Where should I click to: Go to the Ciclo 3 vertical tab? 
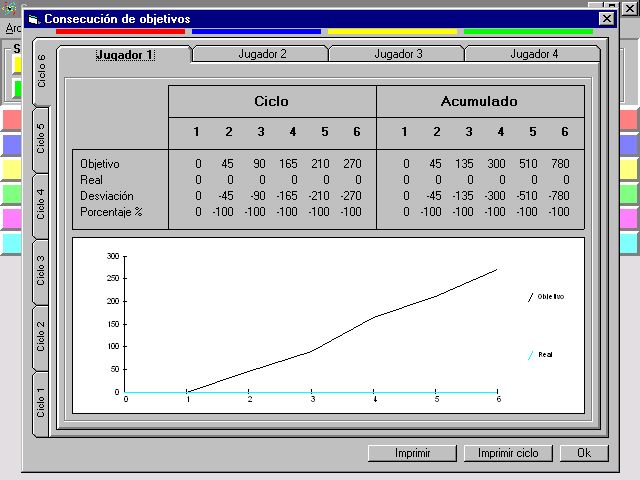tap(42, 271)
